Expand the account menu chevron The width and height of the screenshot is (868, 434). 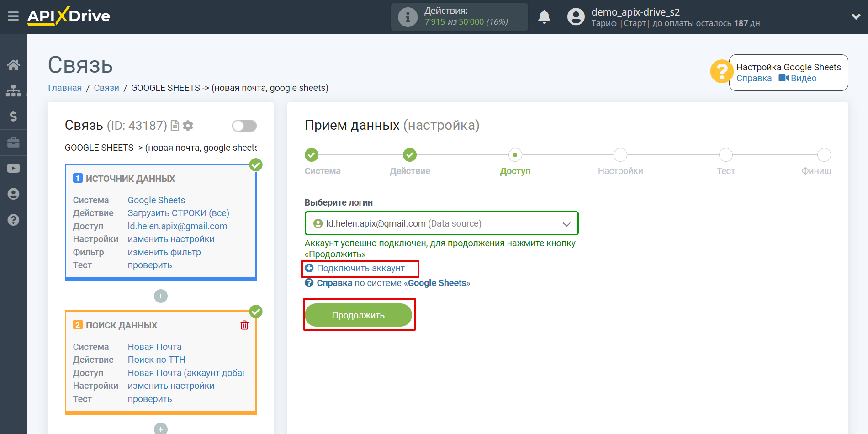856,17
